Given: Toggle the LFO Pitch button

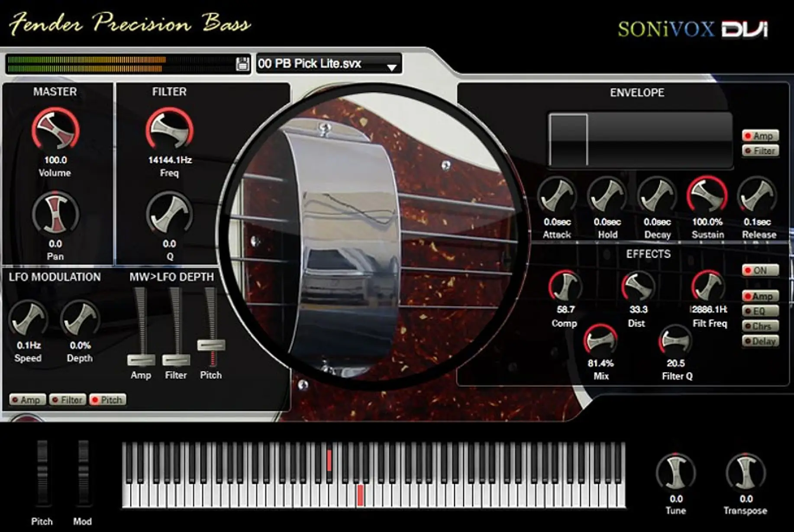Looking at the screenshot, I should point(108,400).
